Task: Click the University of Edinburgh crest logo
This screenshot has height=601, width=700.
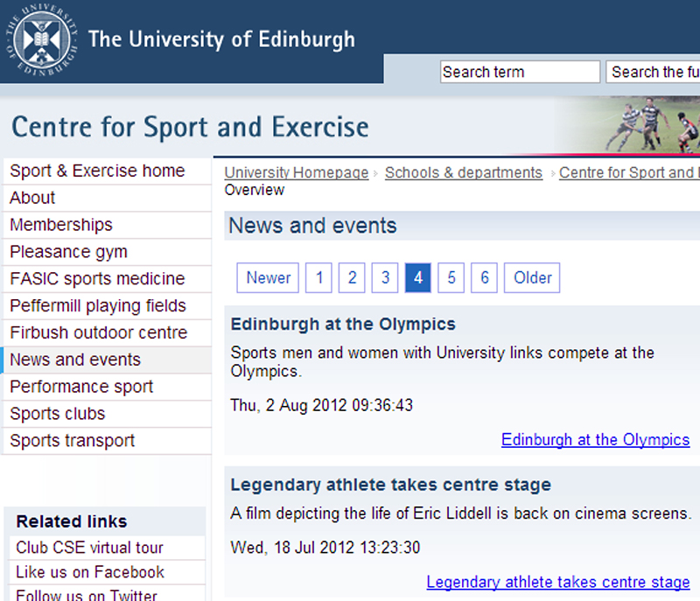Action: [x=41, y=39]
